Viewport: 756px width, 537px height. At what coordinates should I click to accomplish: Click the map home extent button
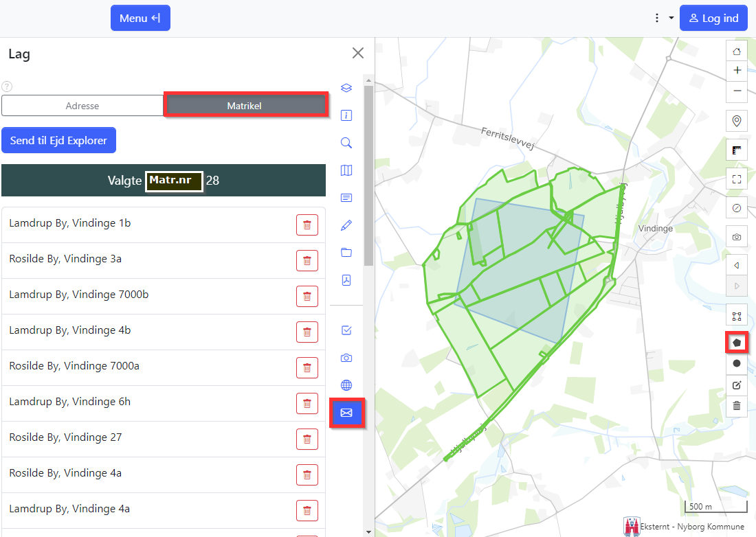[x=737, y=52]
